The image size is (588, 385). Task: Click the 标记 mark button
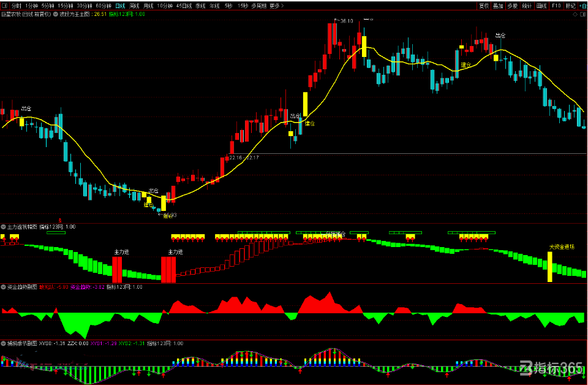click(571, 6)
